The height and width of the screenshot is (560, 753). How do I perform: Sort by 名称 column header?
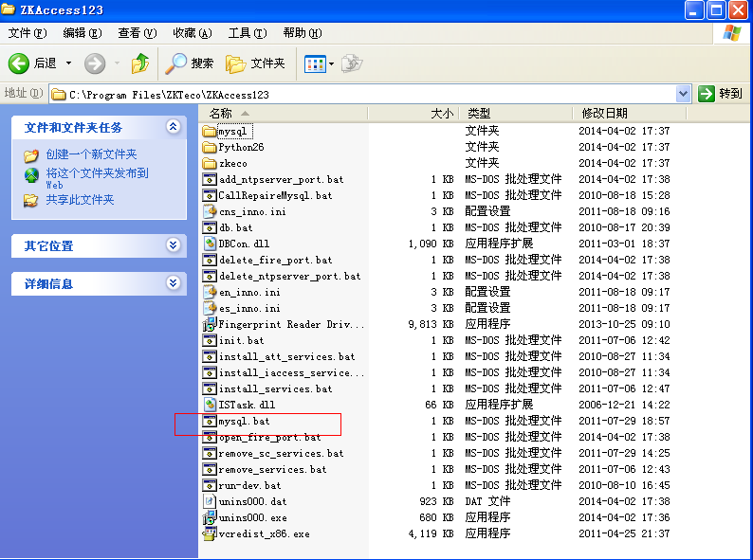(x=284, y=114)
